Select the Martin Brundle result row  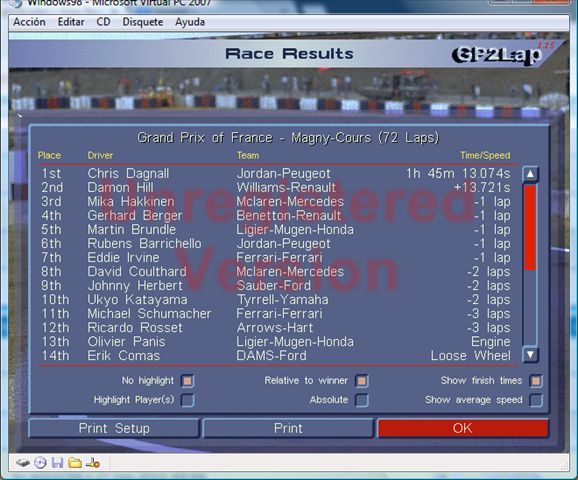(x=276, y=230)
